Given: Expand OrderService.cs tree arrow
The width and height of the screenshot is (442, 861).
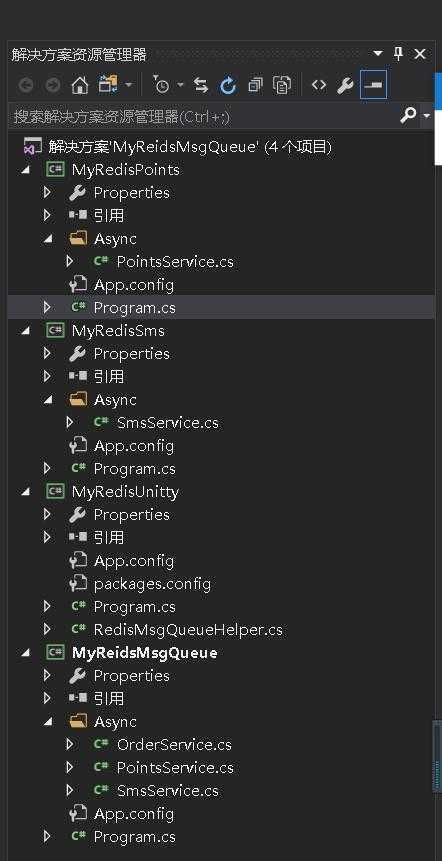Looking at the screenshot, I should (70, 745).
